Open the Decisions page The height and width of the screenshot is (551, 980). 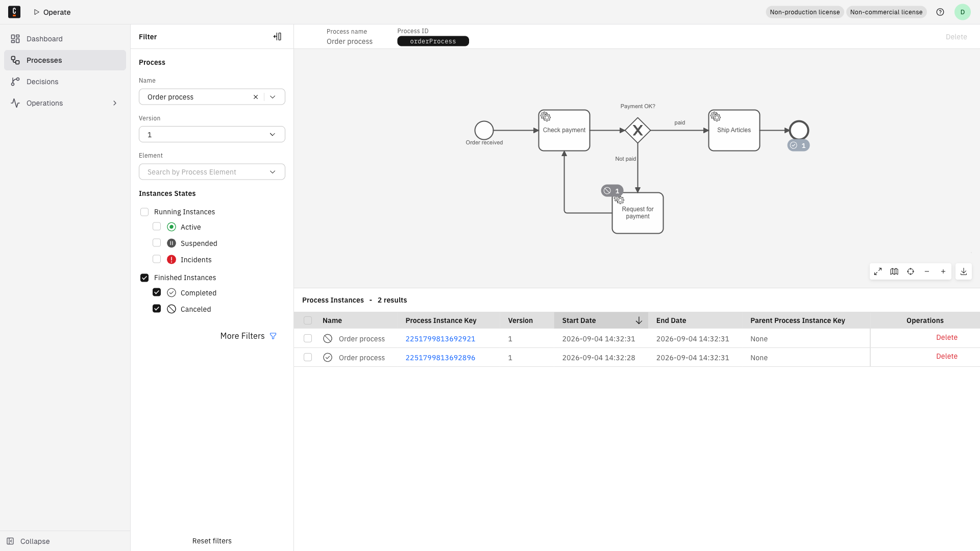point(65,82)
